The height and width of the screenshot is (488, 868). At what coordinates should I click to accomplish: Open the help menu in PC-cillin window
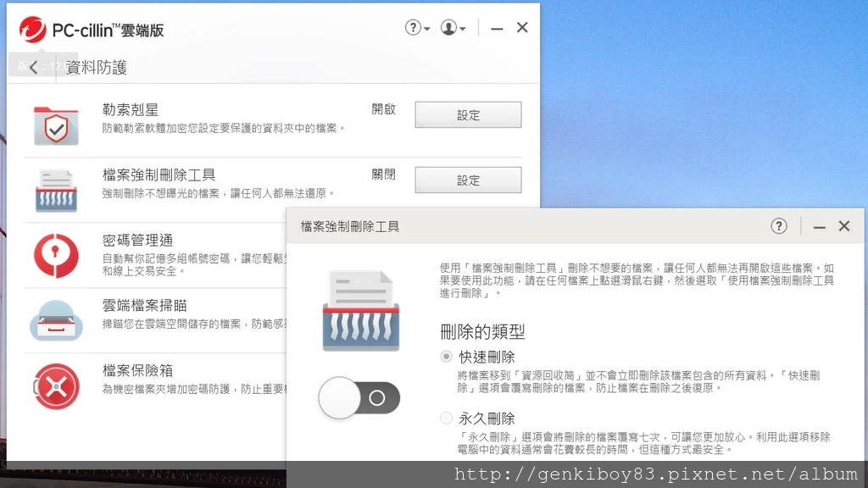(x=417, y=28)
